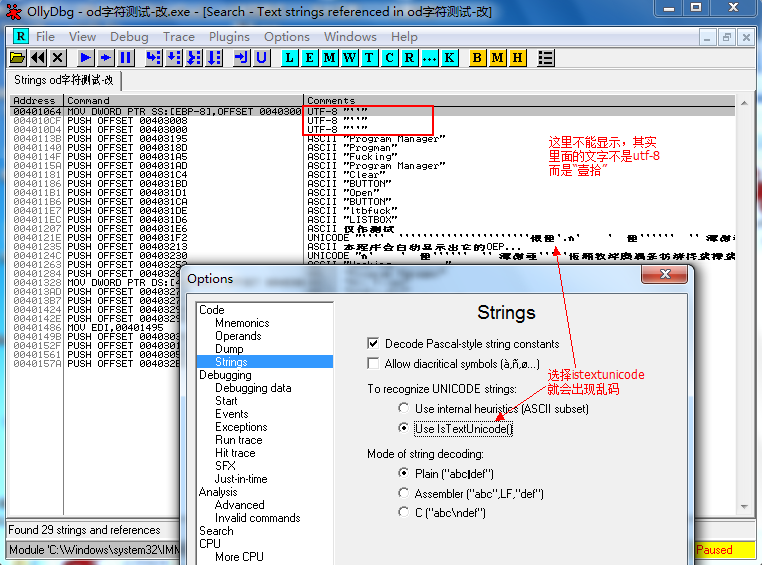762x565 pixels.
Task: Select Use IsTextUnicode() radio button
Action: coord(403,428)
